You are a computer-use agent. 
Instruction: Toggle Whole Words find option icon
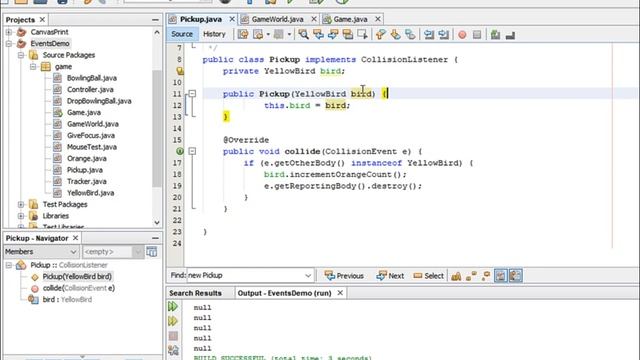[471, 276]
